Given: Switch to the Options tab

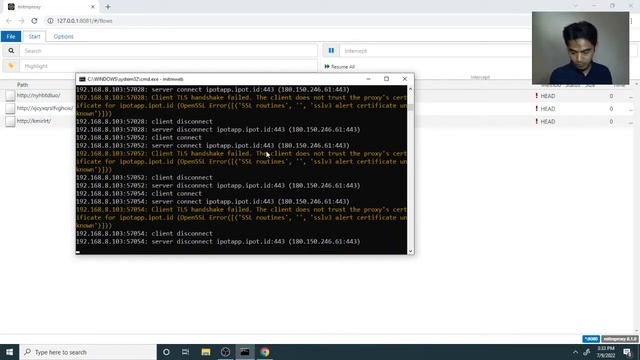Looking at the screenshot, I should 63,36.
